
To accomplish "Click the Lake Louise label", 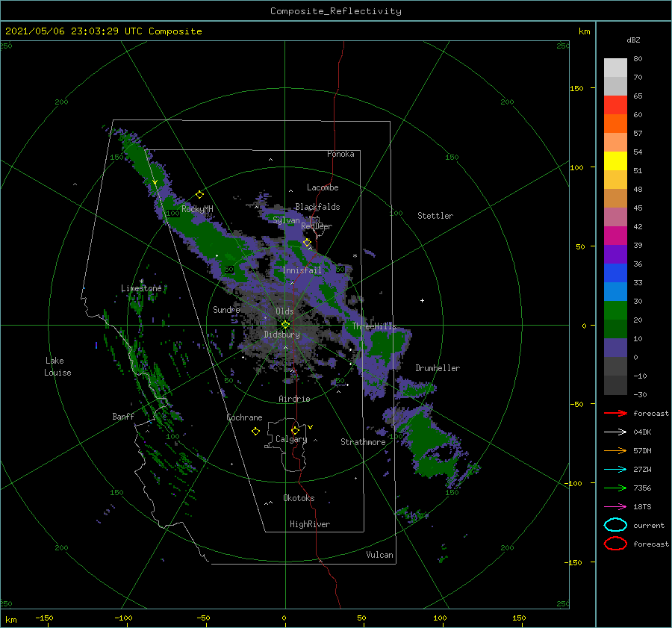I will [x=57, y=367].
